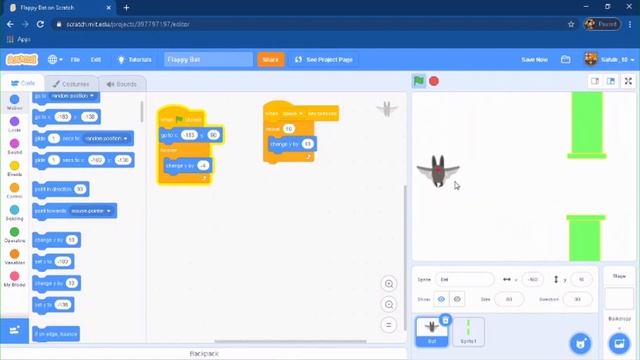The width and height of the screenshot is (640, 360).
Task: Reset workspace zoom to default
Action: point(389,325)
